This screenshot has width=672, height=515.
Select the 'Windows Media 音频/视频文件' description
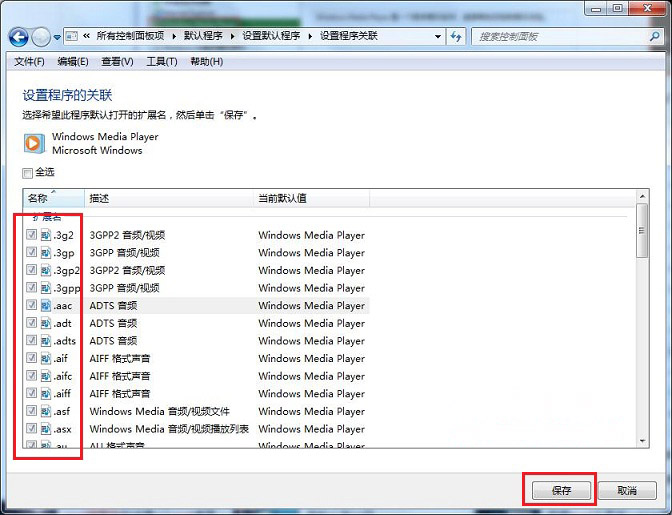tap(159, 411)
